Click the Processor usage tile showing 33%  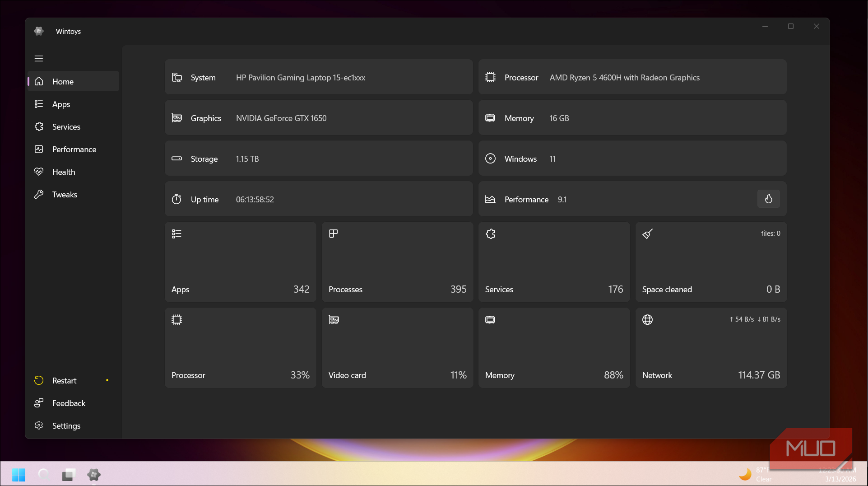[x=240, y=347]
